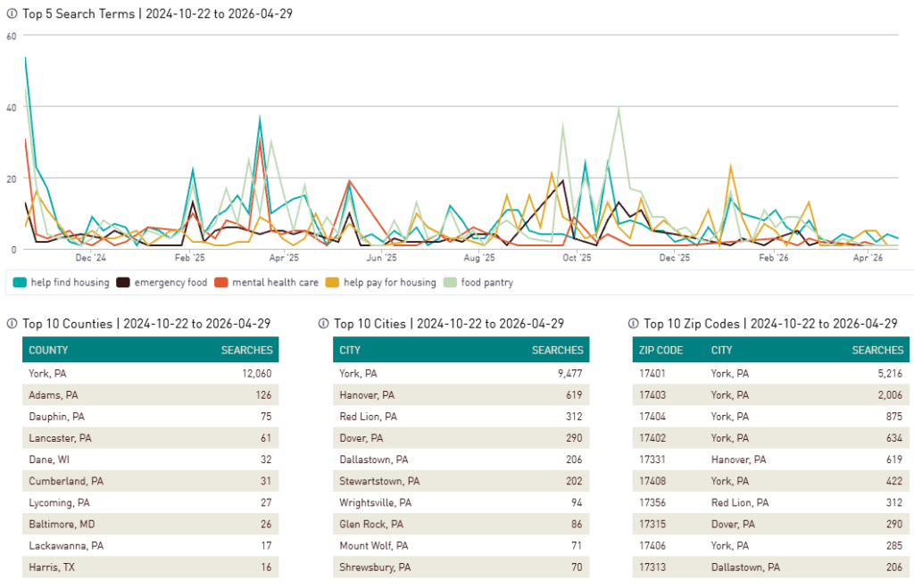The width and height of the screenshot is (914, 588).
Task: Click info icon beside Top 5 Search Terms
Action: pos(12,14)
